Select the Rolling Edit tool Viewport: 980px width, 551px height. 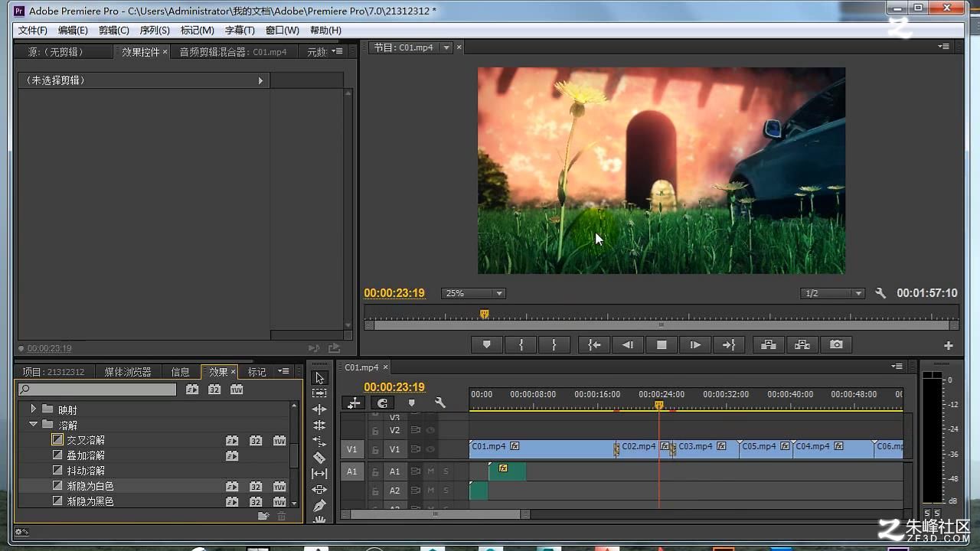pyautogui.click(x=319, y=425)
